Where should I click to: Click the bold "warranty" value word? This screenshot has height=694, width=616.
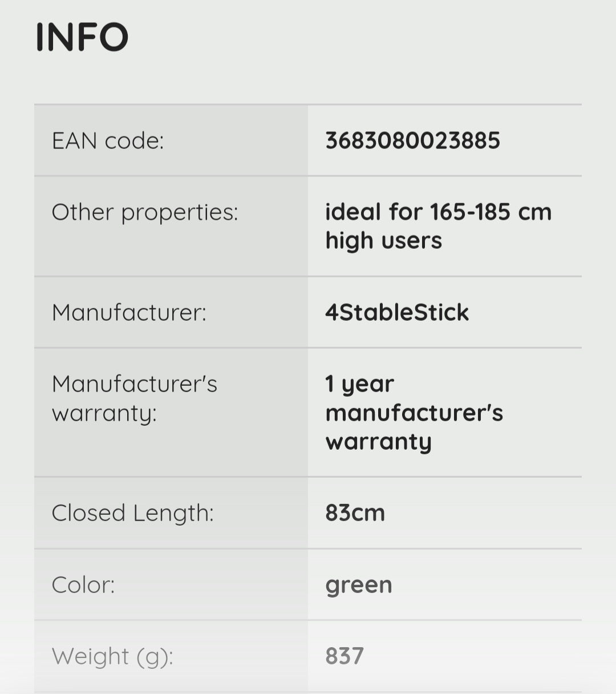pyautogui.click(x=378, y=442)
